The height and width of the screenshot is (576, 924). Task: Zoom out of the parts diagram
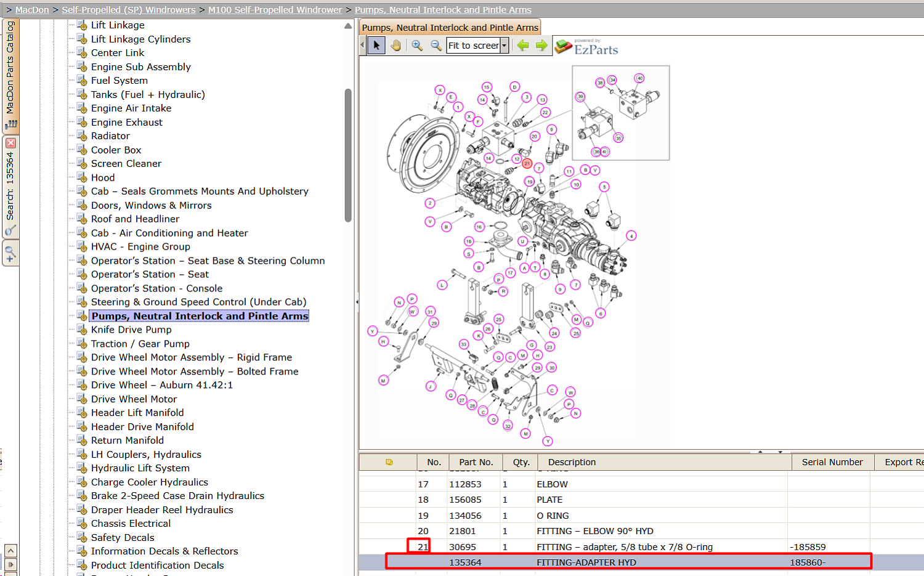436,45
